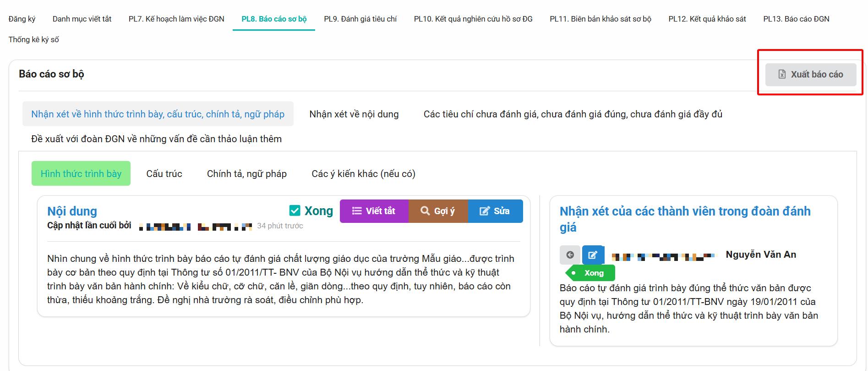Select Chính tả, ngữ pháp sub-tab
This screenshot has width=868, height=371.
pyautogui.click(x=246, y=174)
